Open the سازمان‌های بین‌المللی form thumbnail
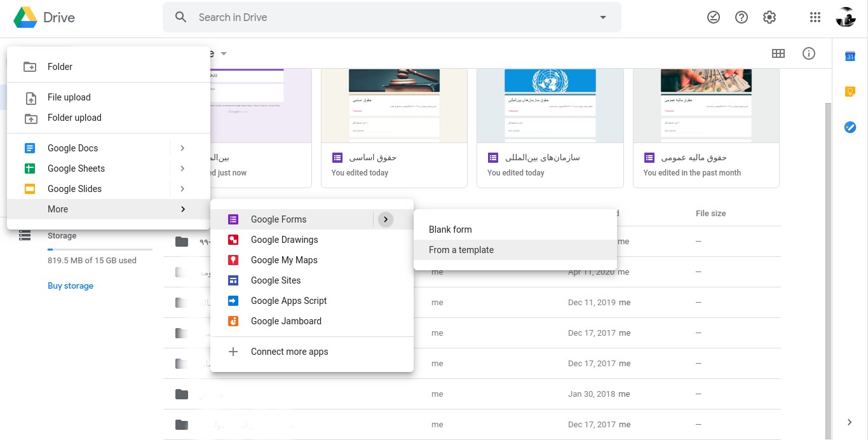 (550, 106)
